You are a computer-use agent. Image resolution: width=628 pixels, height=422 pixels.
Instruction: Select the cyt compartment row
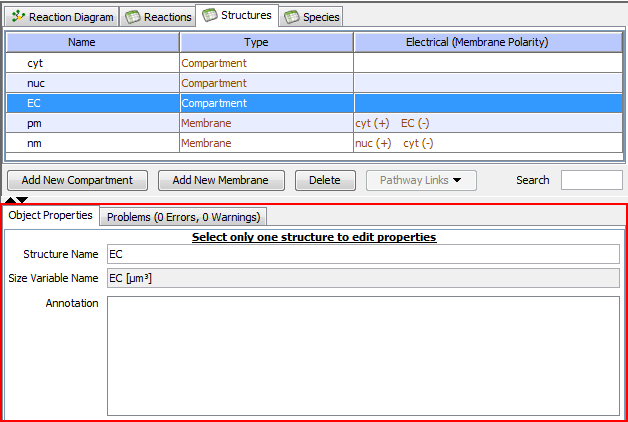pyautogui.click(x=314, y=63)
